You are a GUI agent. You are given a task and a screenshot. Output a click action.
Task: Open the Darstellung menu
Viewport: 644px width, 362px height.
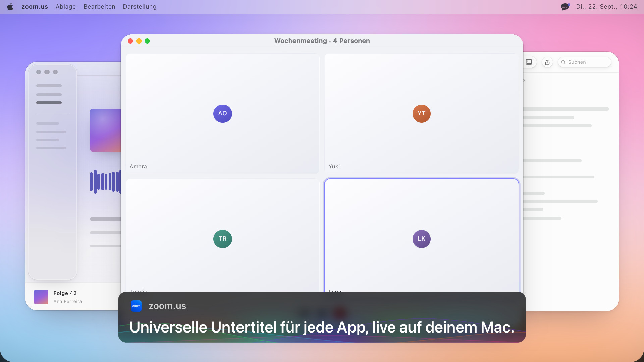140,7
